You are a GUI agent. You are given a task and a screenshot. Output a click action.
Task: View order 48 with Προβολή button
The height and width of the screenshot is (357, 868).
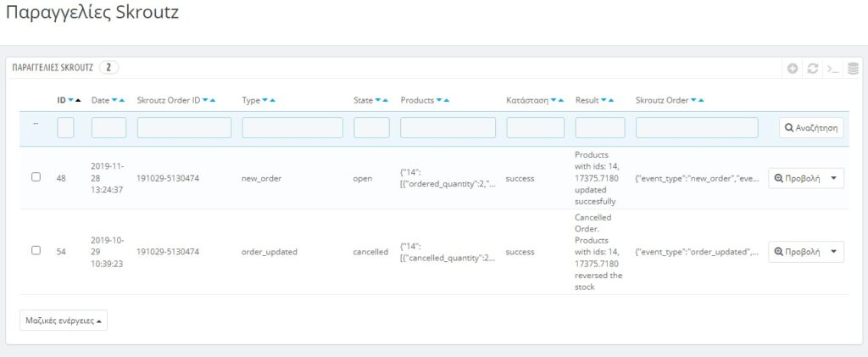[797, 178]
